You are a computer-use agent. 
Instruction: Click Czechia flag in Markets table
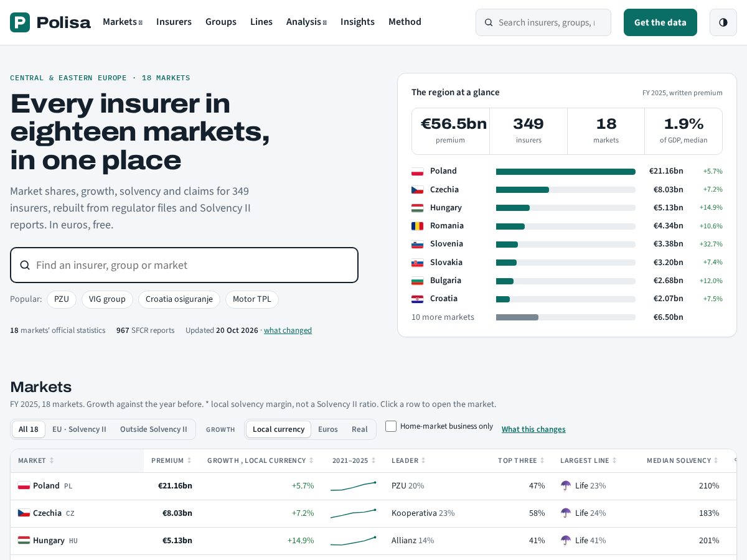[x=24, y=513]
